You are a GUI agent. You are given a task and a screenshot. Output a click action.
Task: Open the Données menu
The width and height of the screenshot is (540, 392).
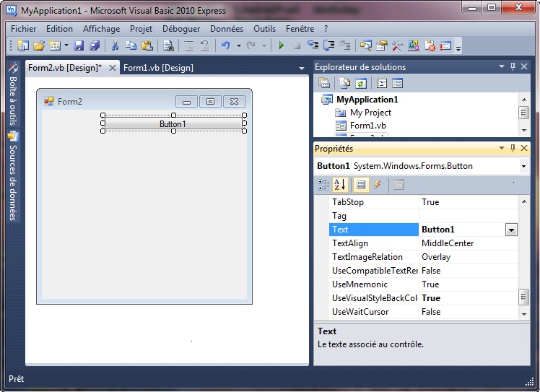tap(227, 29)
